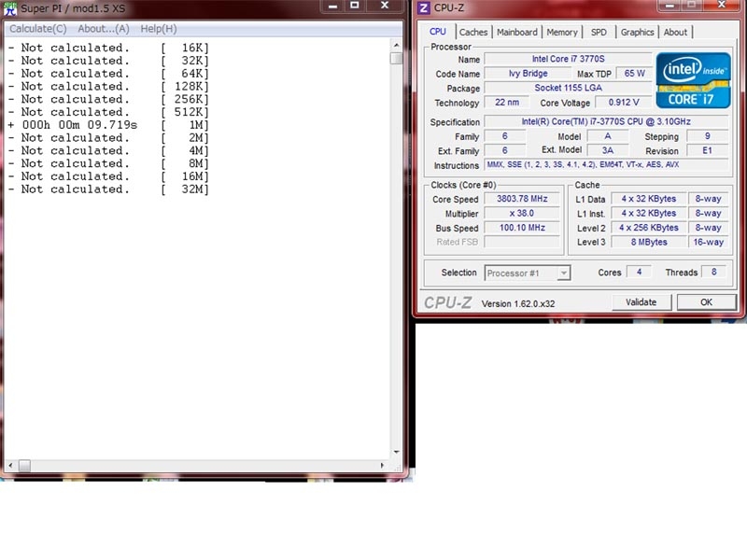Click the Super PI title bar icon

(x=10, y=8)
